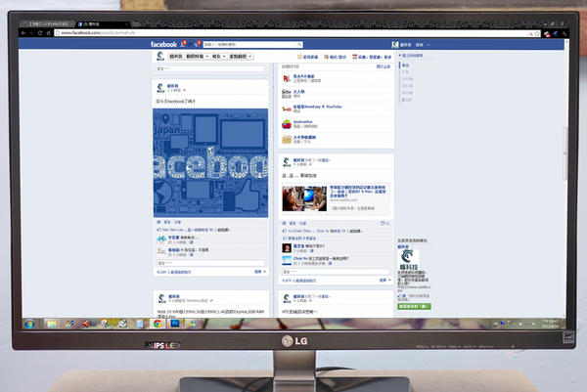This screenshot has width=587, height=392.
Task: Open the second admin toolbar dropdown
Action: [x=197, y=57]
